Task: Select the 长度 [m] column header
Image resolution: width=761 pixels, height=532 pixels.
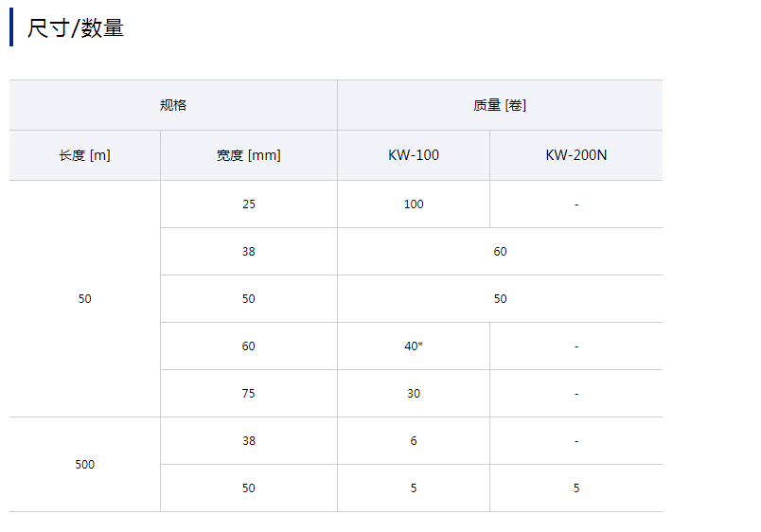Action: click(x=85, y=155)
